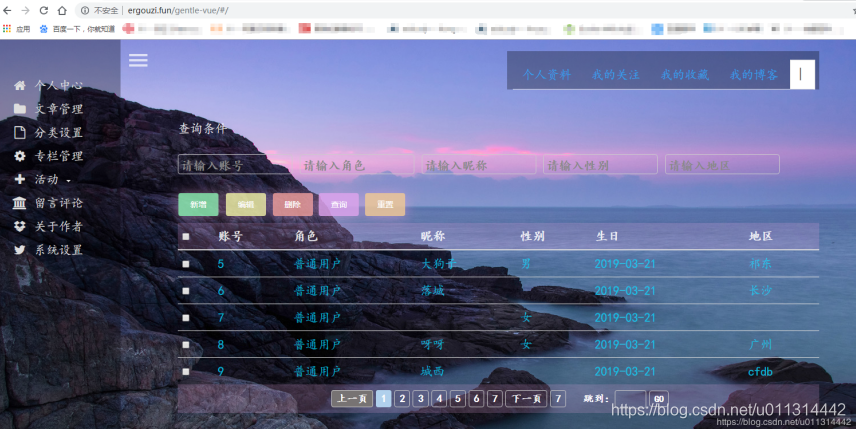This screenshot has width=856, height=429.
Task: Click the red 删除 button
Action: (x=293, y=205)
